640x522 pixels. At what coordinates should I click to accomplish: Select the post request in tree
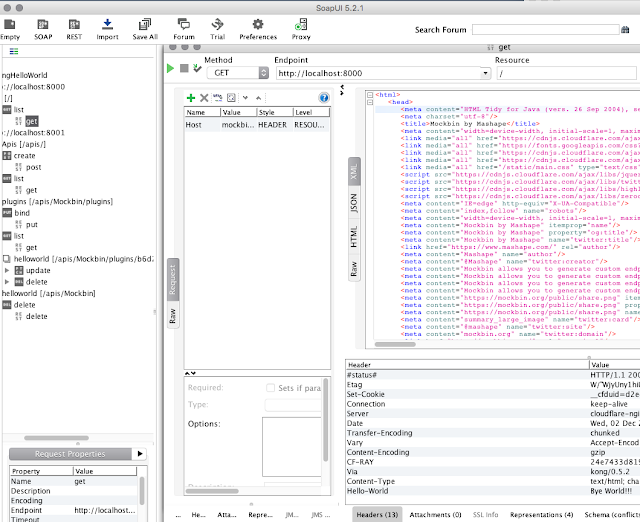click(33, 167)
